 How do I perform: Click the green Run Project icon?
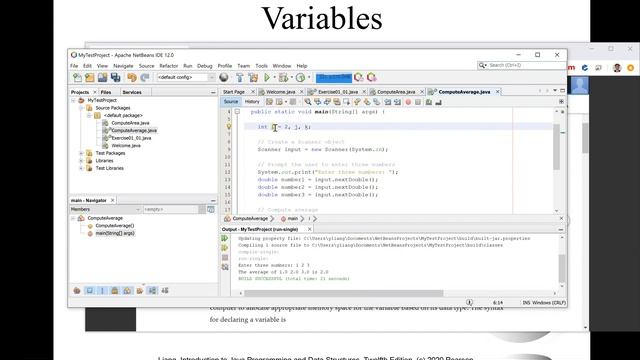click(267, 77)
